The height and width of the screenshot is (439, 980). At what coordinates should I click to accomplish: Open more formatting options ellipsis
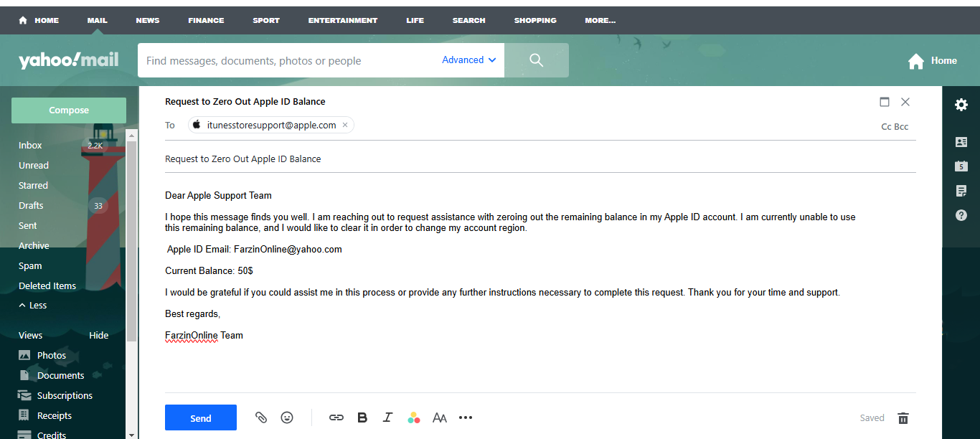pyautogui.click(x=466, y=417)
